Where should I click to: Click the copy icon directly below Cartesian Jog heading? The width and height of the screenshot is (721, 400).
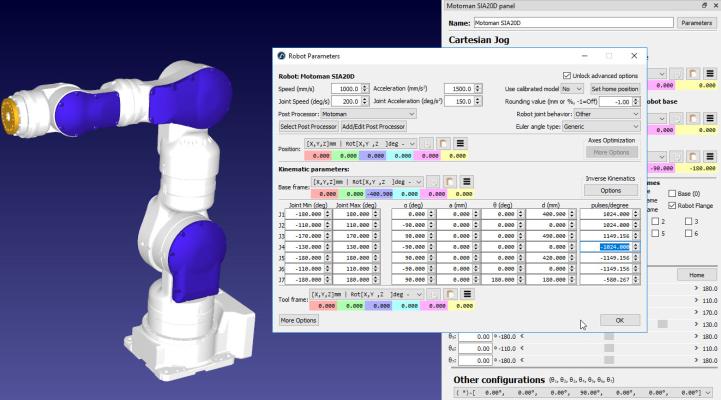point(676,74)
